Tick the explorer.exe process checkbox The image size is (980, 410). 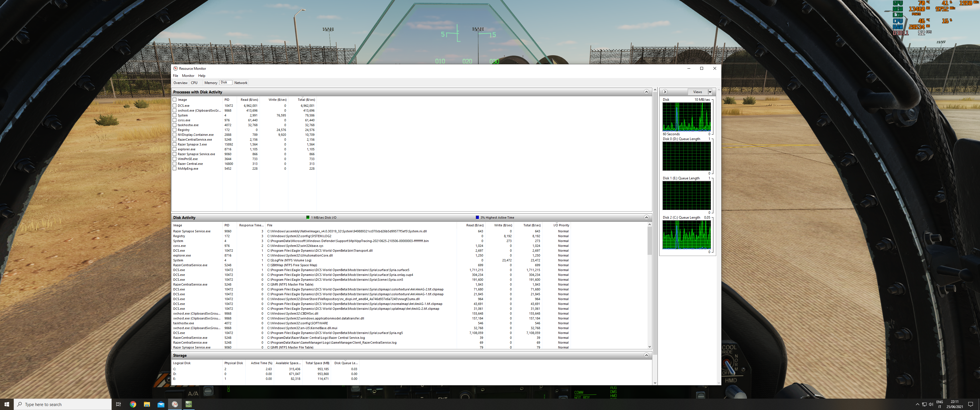pos(175,149)
